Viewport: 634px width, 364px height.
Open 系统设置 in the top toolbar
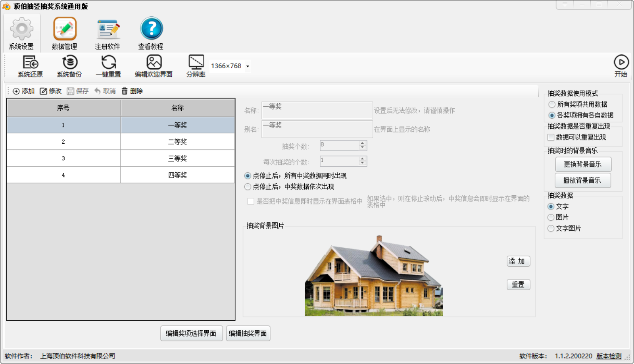(x=21, y=33)
